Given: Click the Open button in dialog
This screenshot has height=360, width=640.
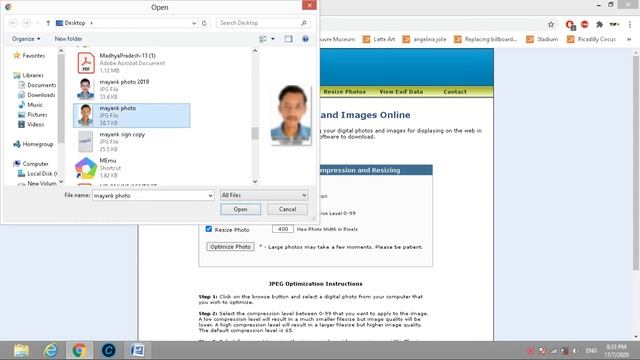Looking at the screenshot, I should pyautogui.click(x=240, y=209).
